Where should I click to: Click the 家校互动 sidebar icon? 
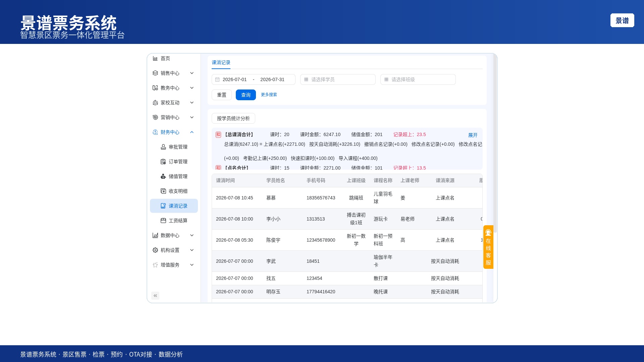coord(155,103)
